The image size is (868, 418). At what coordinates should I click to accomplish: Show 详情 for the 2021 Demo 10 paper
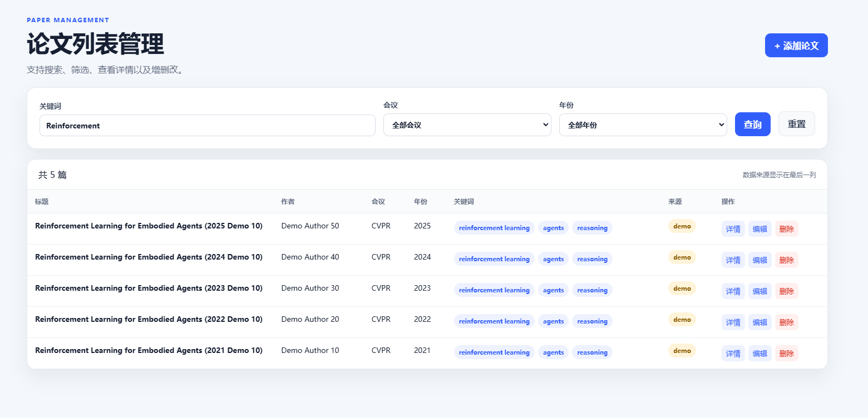click(733, 354)
